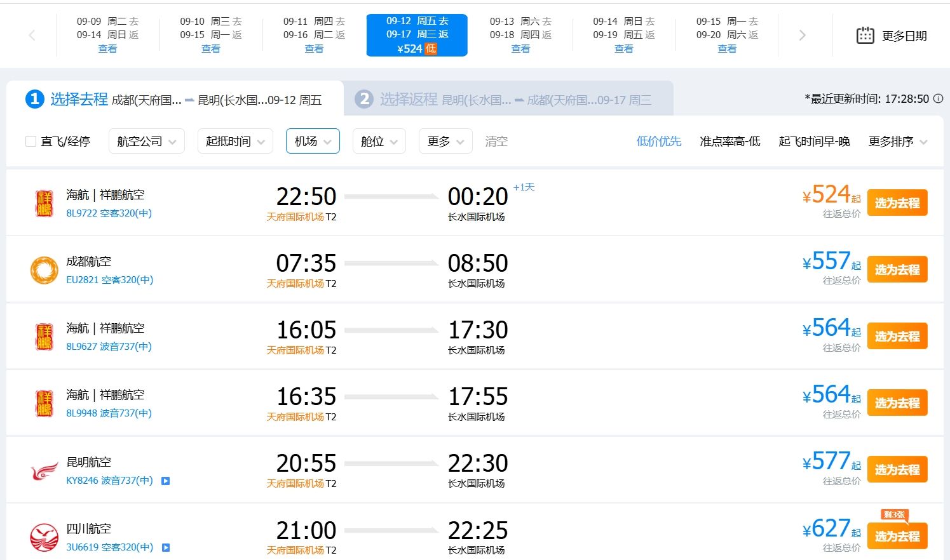Click the 查看 link under 09-10 date
This screenshot has width=950, height=560.
(210, 49)
